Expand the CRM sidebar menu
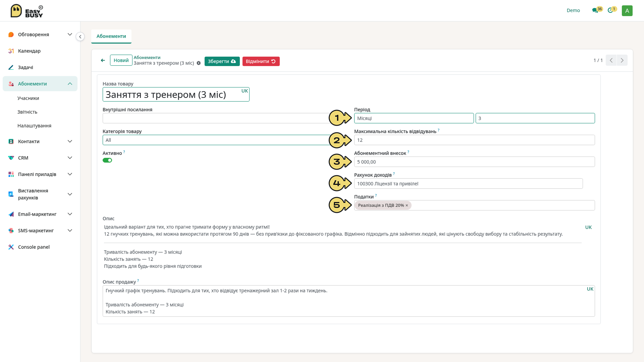Screen dimensions: 644x362 tap(40, 158)
